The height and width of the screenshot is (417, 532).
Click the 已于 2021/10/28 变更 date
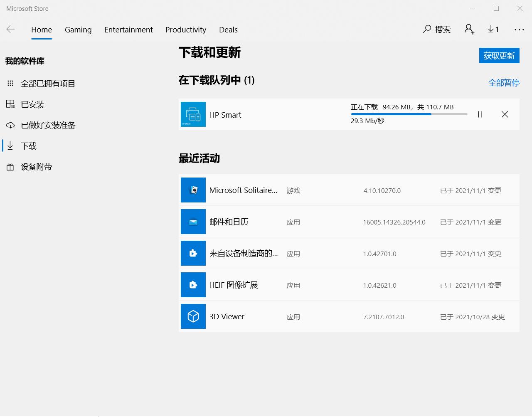click(x=473, y=317)
